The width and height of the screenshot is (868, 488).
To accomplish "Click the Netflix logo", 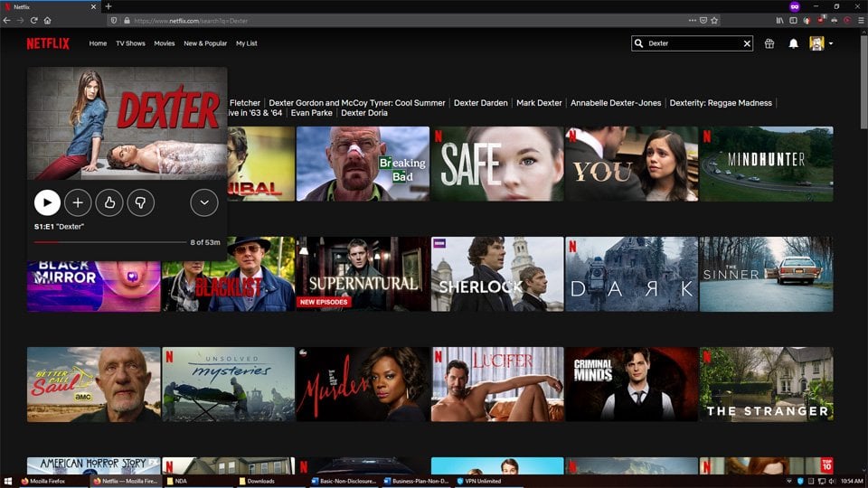I will pos(48,43).
